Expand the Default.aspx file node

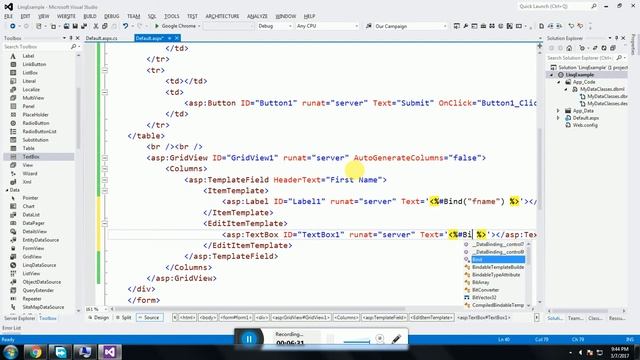click(x=559, y=118)
